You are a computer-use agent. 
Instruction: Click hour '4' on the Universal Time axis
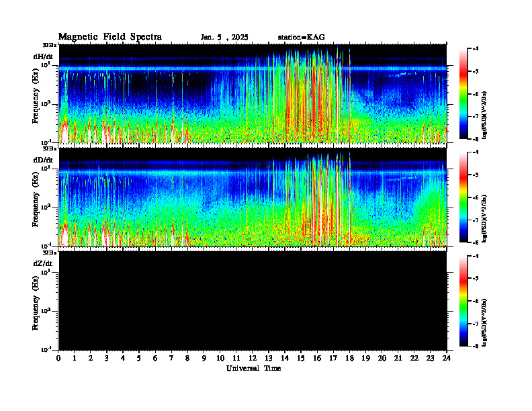[x=123, y=359]
